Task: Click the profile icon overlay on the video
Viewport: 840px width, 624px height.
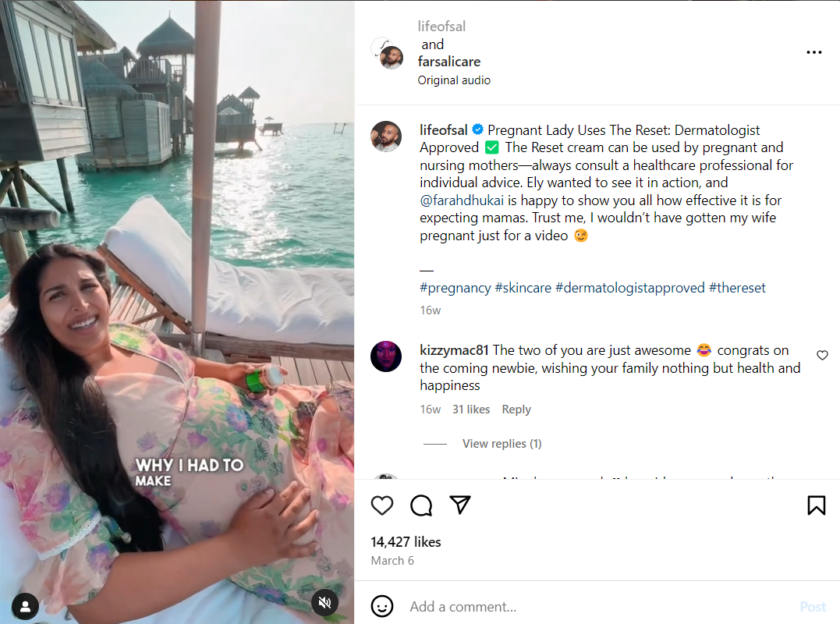Action: 24,606
